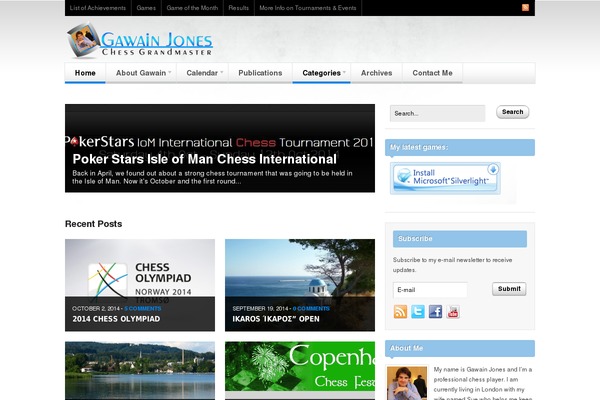Open the Archives menu item
The image size is (600, 400).
(377, 73)
